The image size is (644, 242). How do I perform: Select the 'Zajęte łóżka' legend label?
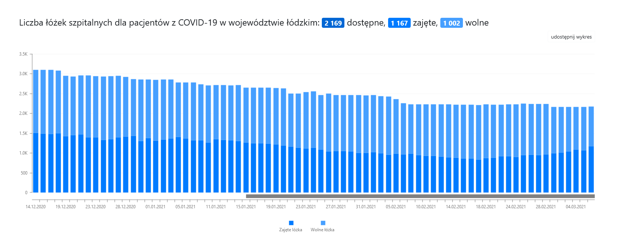[x=291, y=230]
